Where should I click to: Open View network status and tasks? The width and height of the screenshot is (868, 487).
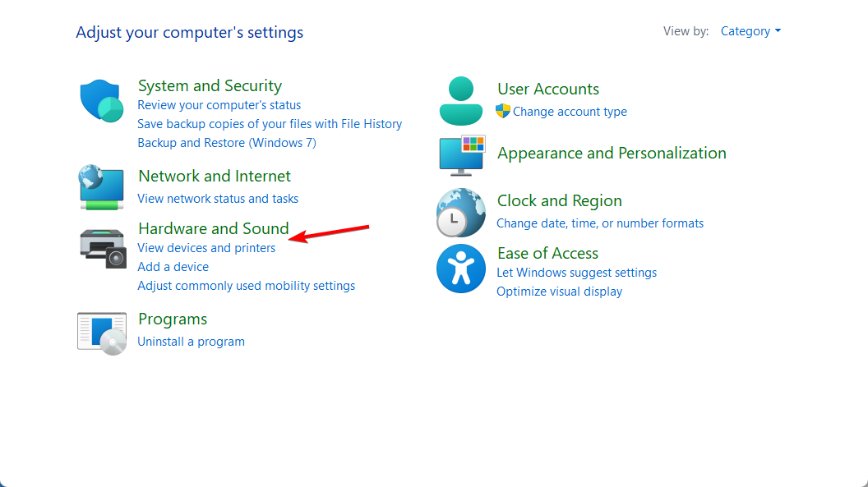click(218, 199)
